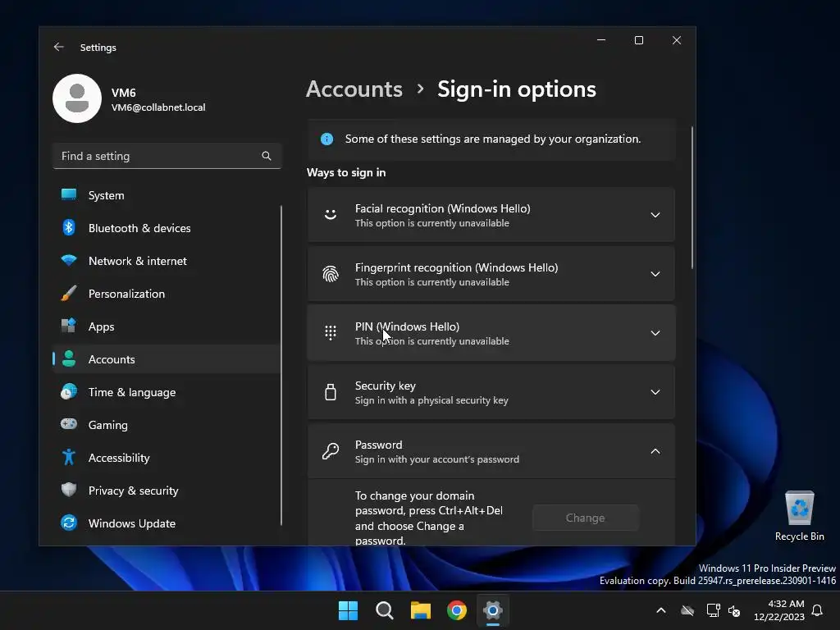The image size is (840, 630).
Task: Click the VM6@collabnet.local account name
Action: (x=158, y=107)
